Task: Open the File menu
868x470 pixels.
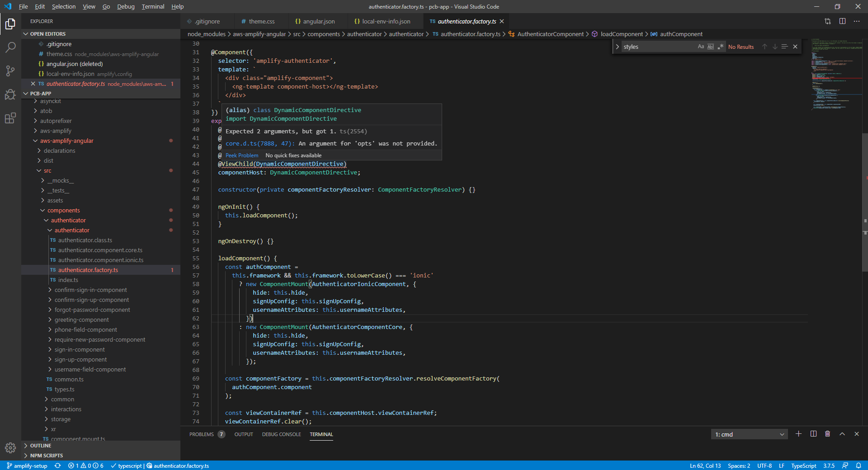Action: tap(23, 6)
